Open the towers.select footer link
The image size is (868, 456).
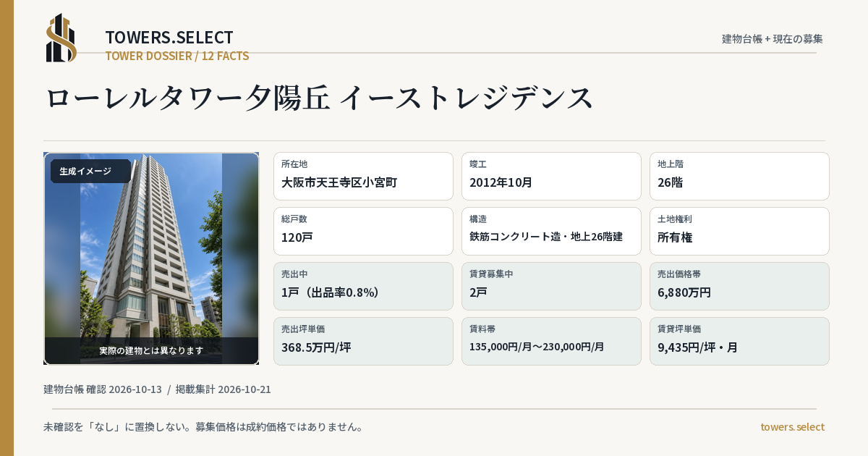[792, 427]
